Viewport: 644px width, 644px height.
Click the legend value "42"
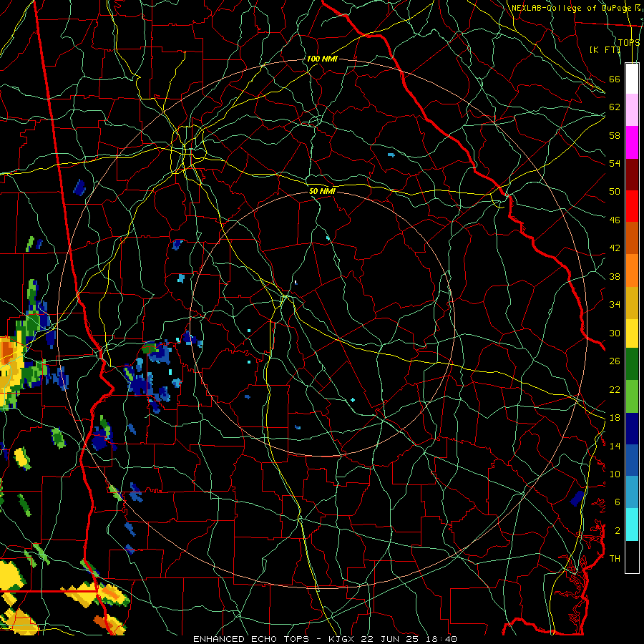pos(615,248)
